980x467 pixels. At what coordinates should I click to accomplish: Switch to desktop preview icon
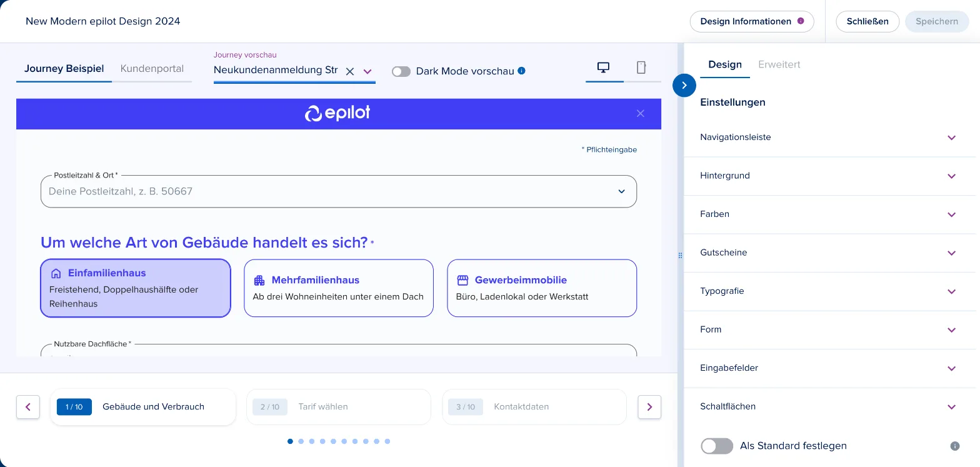click(x=604, y=68)
